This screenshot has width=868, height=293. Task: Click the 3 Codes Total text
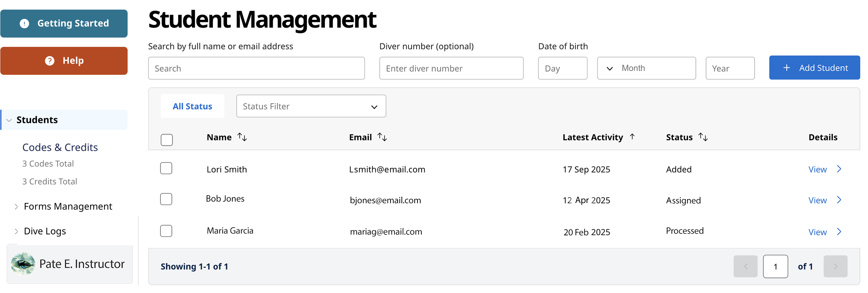click(48, 164)
